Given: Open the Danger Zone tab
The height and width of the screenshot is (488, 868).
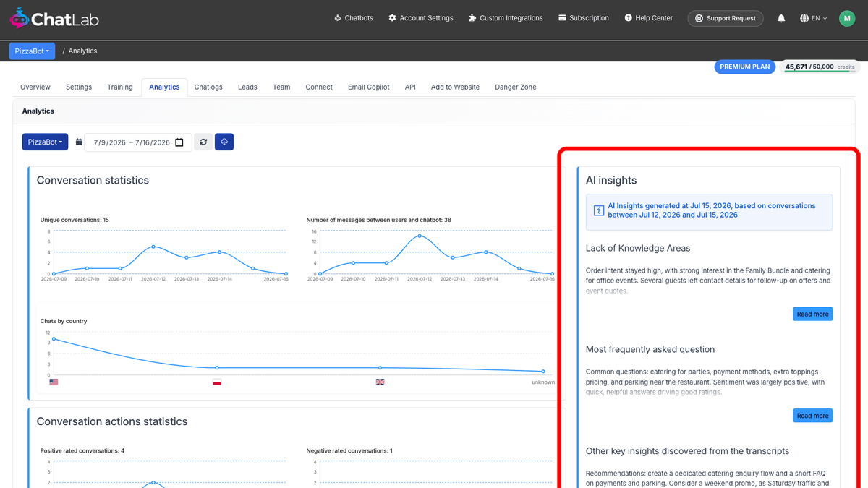Looking at the screenshot, I should 516,87.
